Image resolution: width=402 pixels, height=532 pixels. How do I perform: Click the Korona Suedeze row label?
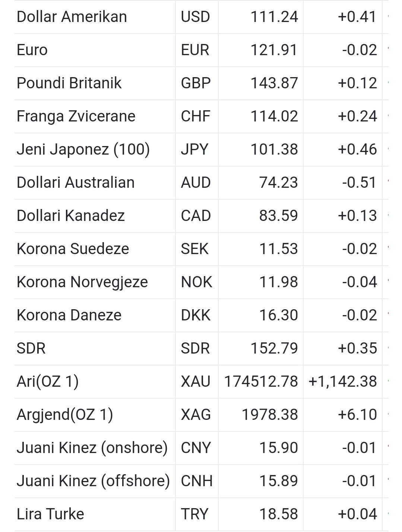click(x=73, y=249)
